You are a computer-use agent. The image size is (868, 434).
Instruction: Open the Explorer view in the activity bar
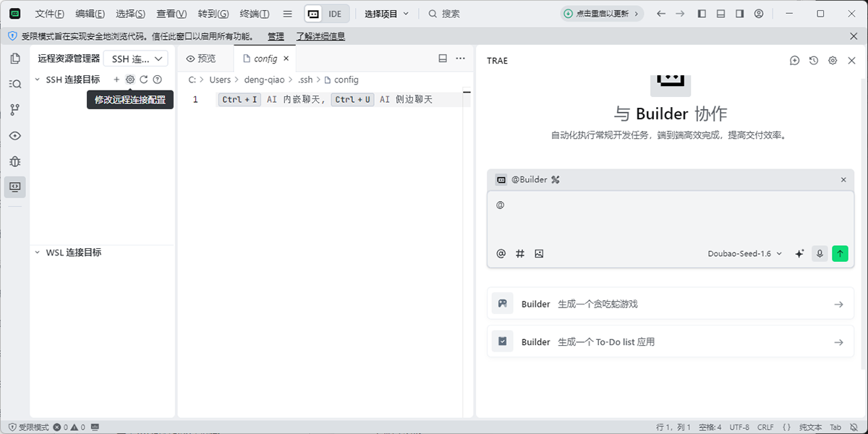14,59
